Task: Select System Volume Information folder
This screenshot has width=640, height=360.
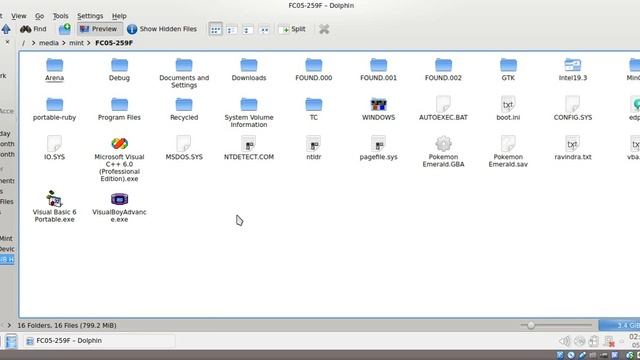Action: point(249,113)
